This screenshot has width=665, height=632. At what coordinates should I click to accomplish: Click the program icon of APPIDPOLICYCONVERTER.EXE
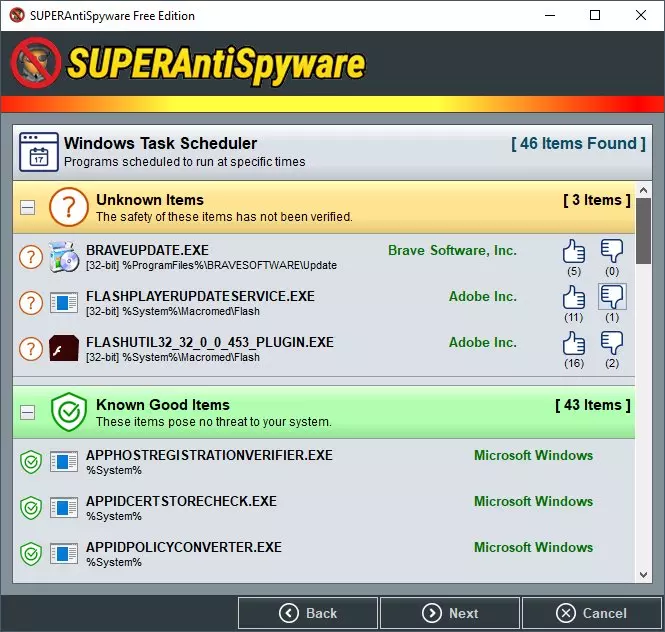(64, 553)
